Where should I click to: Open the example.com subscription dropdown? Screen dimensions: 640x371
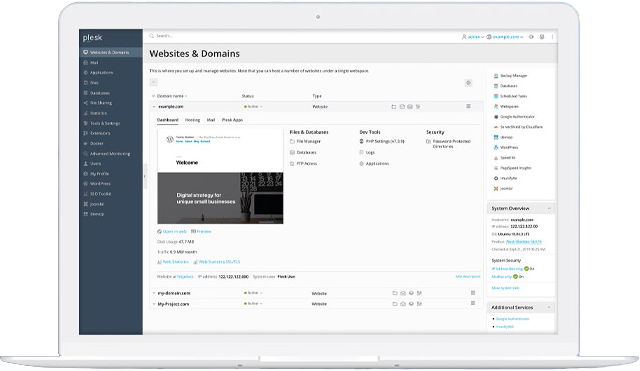(x=505, y=37)
